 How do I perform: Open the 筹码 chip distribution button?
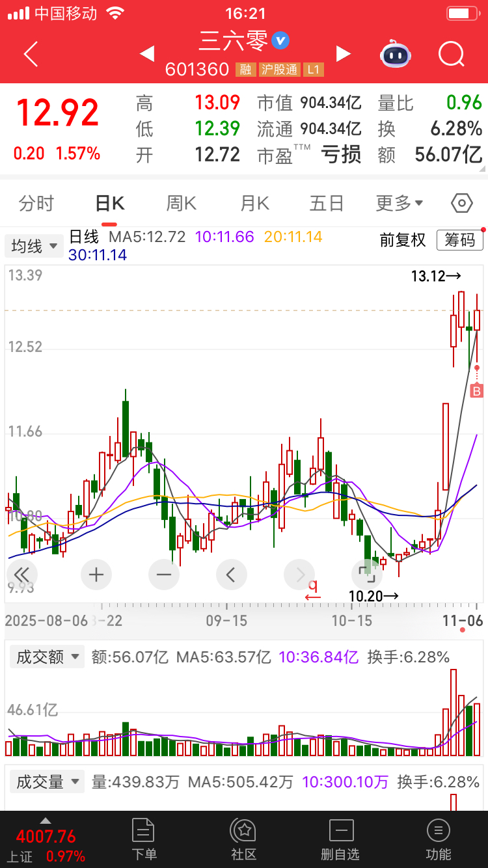click(460, 240)
